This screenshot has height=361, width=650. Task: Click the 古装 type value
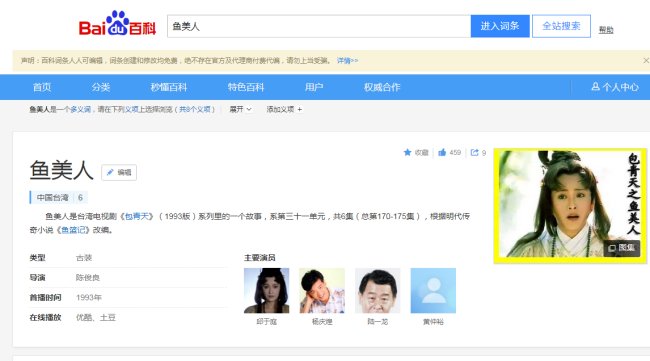(84, 258)
